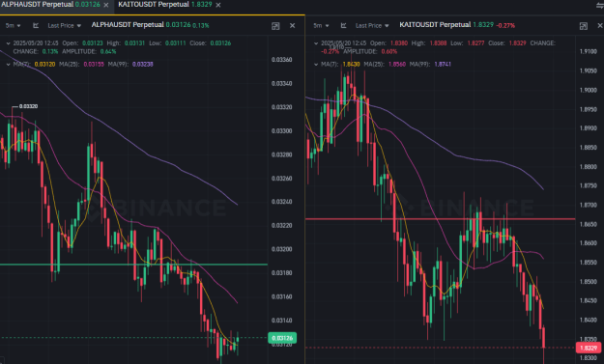Expand the ALPHAUSDT chart to full view
This screenshot has width=604, height=364.
[275, 26]
